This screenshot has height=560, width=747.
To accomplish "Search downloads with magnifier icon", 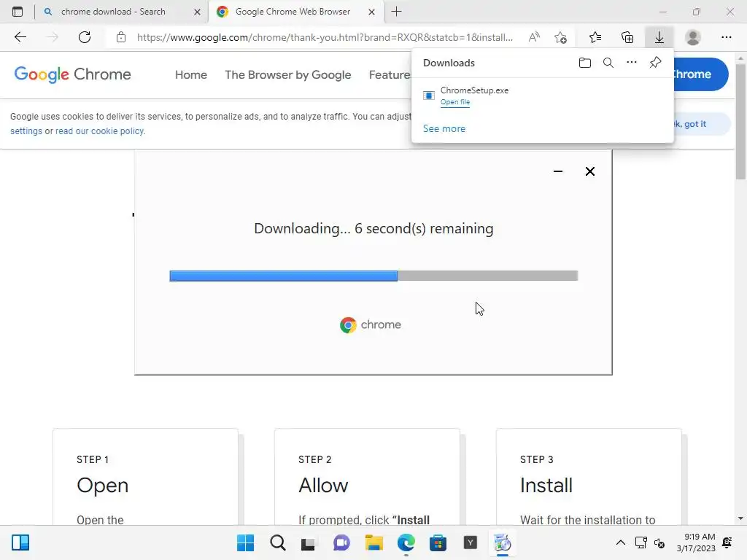I will coord(608,63).
